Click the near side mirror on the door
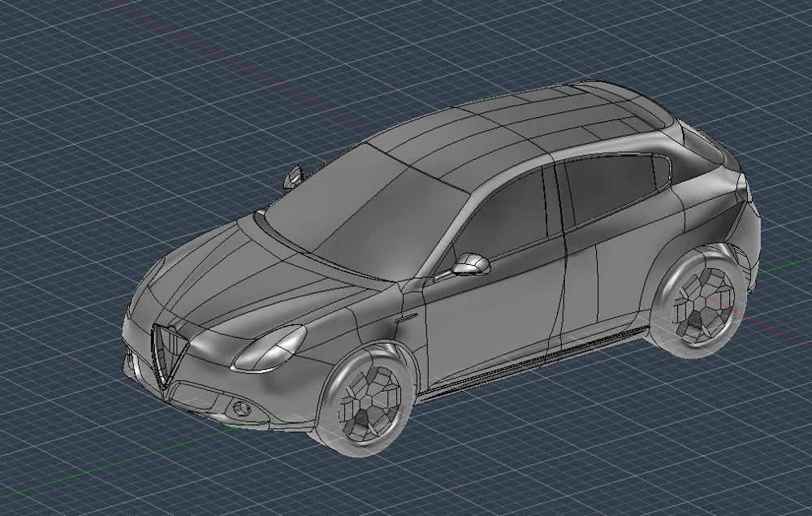This screenshot has height=516, width=812. pos(470,264)
